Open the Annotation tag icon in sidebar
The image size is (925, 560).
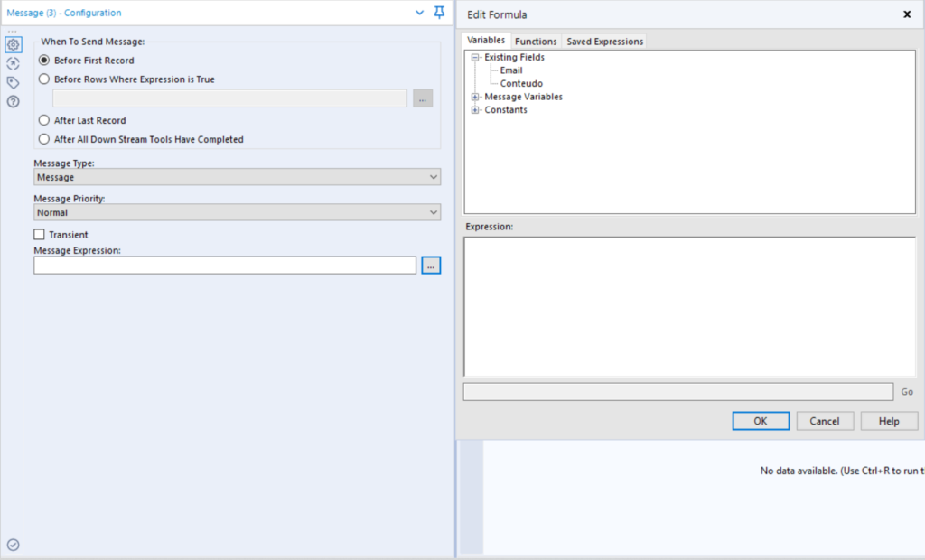tap(13, 82)
